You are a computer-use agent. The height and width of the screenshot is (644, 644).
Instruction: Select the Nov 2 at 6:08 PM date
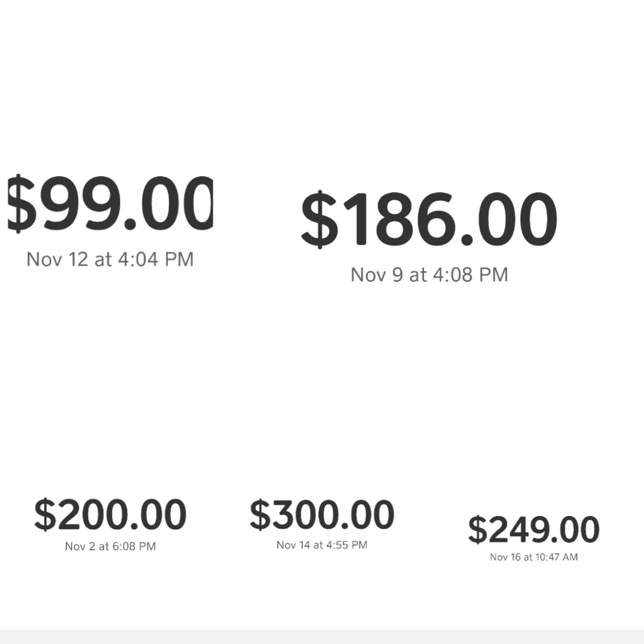111,547
